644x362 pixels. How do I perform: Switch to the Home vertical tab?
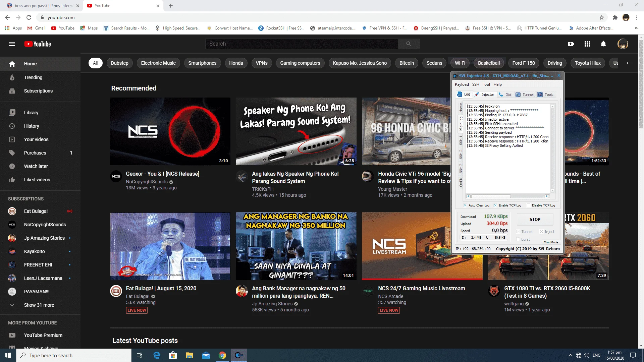pyautogui.click(x=461, y=108)
